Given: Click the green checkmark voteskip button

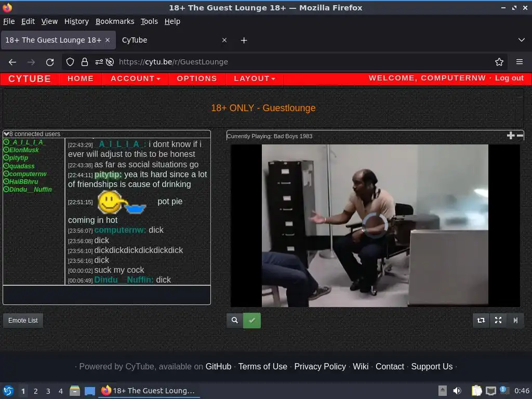Looking at the screenshot, I should pos(252,320).
